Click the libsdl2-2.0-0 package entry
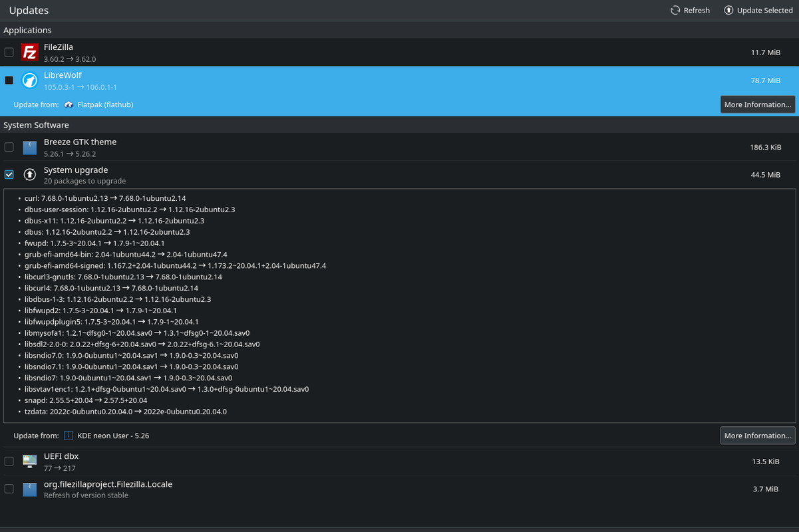799x532 pixels. (142, 344)
